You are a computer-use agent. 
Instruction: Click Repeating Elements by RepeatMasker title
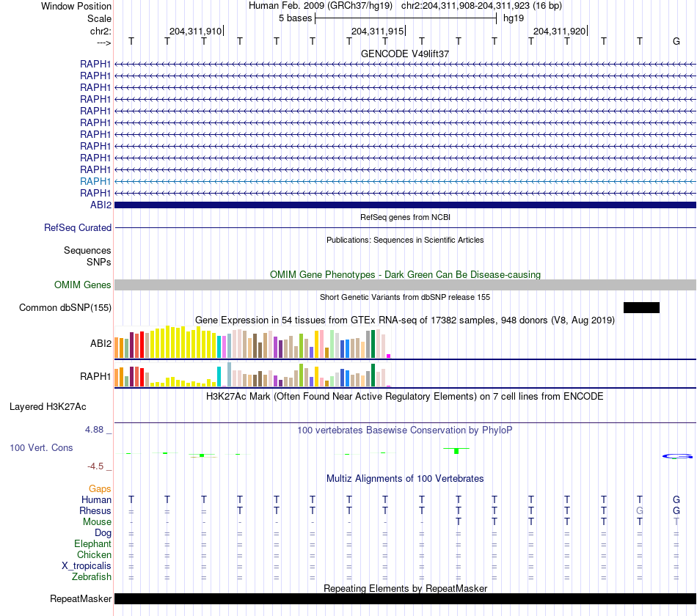[405, 588]
